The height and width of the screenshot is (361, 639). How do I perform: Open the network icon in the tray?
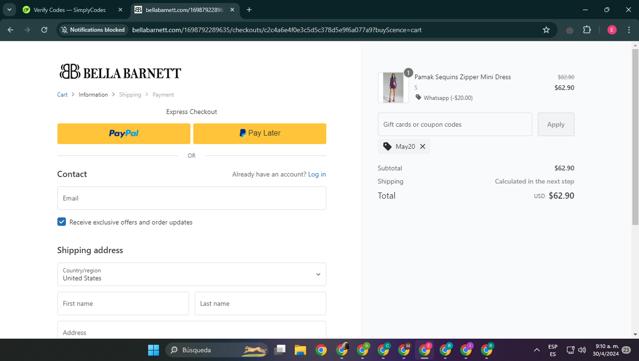(x=571, y=350)
